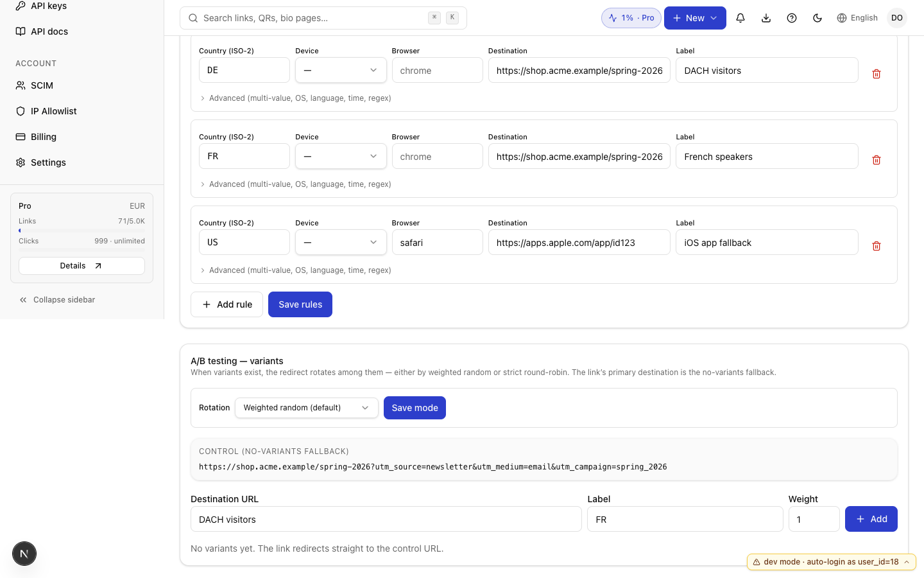Click the search field magnifier icon
Viewport: 924px width, 578px height.
click(x=193, y=18)
